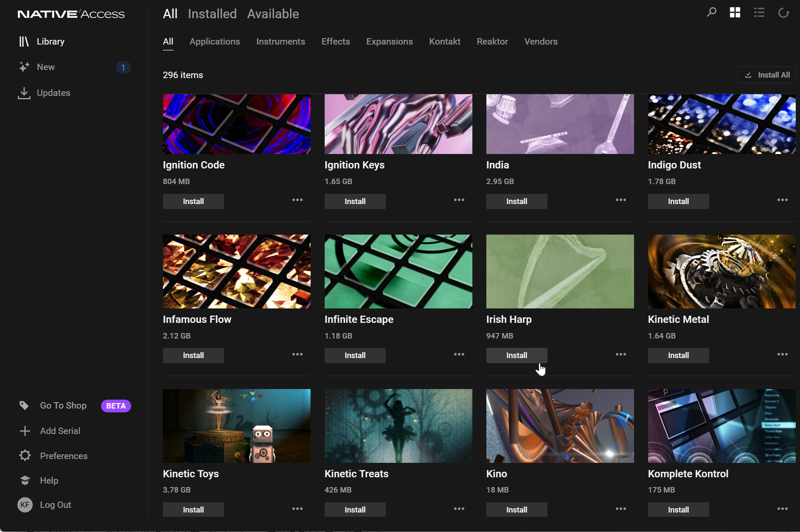Install Ignition Code
The height and width of the screenshot is (532, 800).
coord(194,202)
